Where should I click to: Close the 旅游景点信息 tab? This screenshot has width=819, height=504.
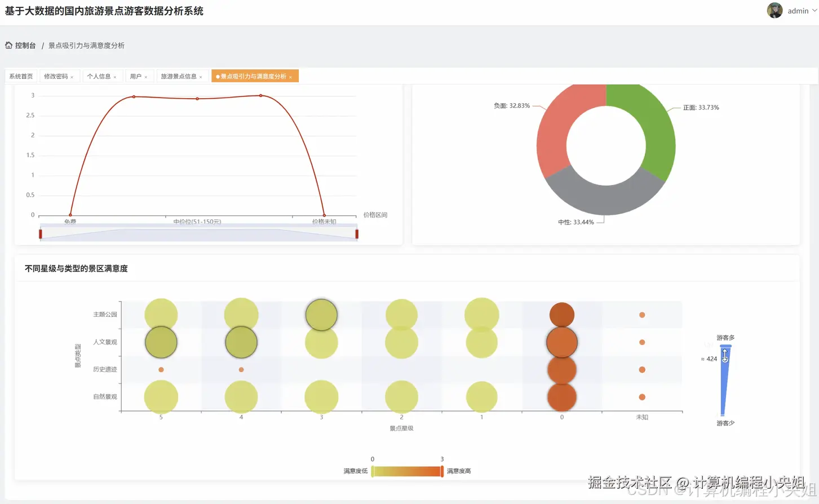point(201,77)
